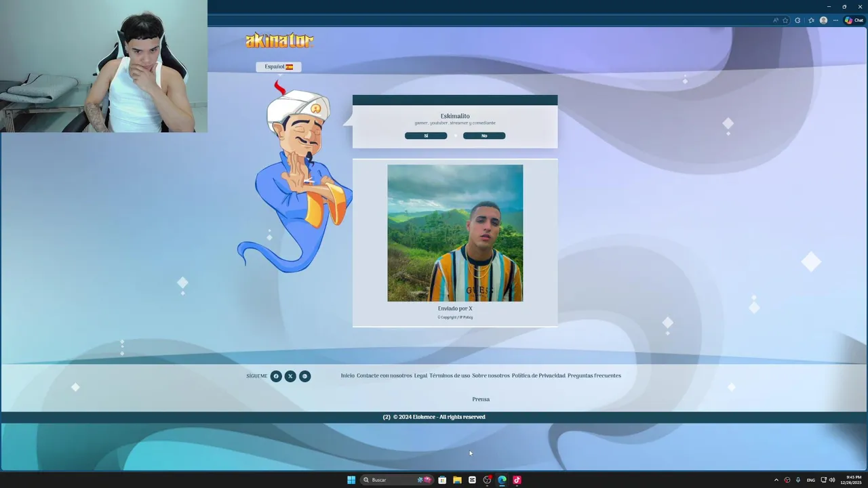Open the Prensa footer link

[x=481, y=399]
